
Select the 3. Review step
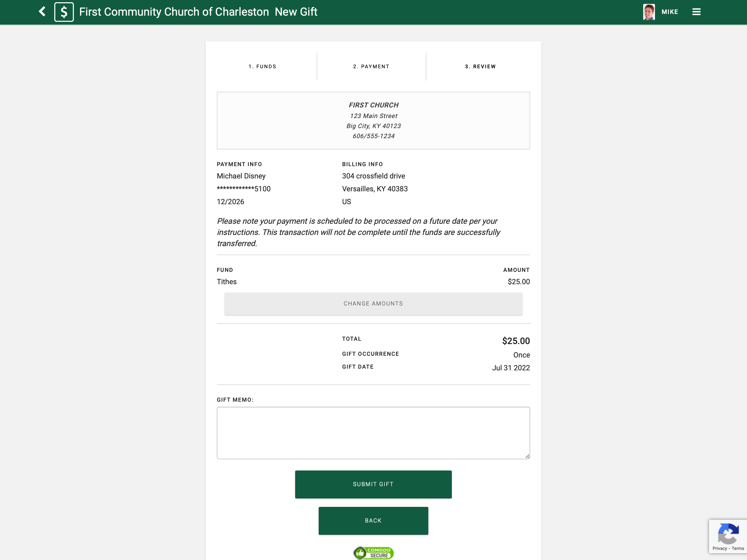[x=480, y=67]
